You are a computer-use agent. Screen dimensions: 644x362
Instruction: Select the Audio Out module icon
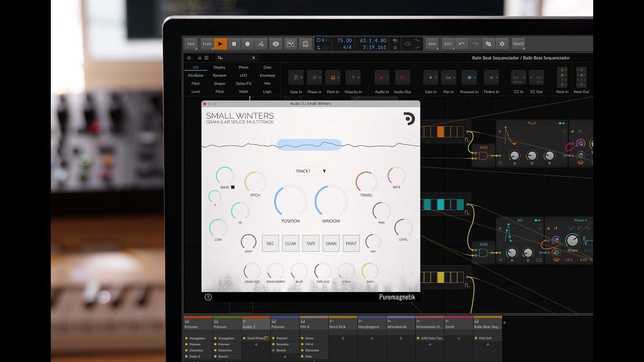coord(402,77)
